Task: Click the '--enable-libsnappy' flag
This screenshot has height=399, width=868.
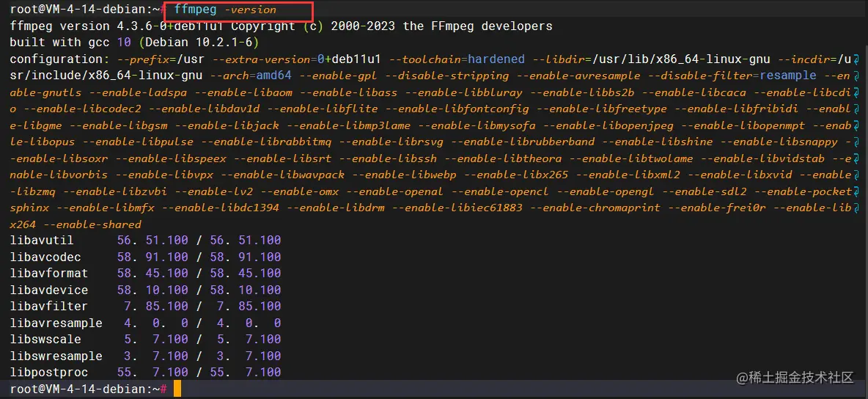Action: point(780,142)
